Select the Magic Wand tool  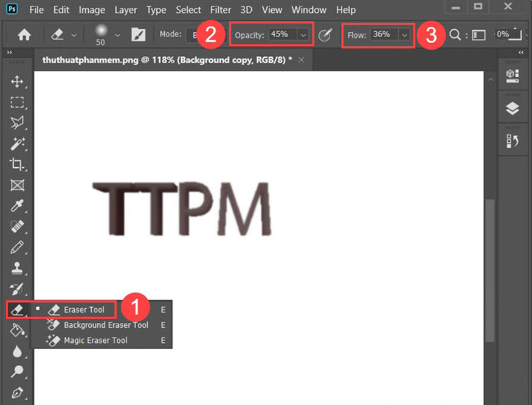[x=17, y=144]
